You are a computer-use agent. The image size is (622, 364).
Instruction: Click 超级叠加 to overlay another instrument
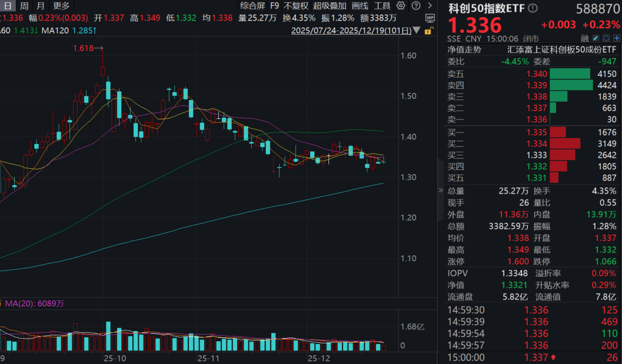tap(328, 5)
